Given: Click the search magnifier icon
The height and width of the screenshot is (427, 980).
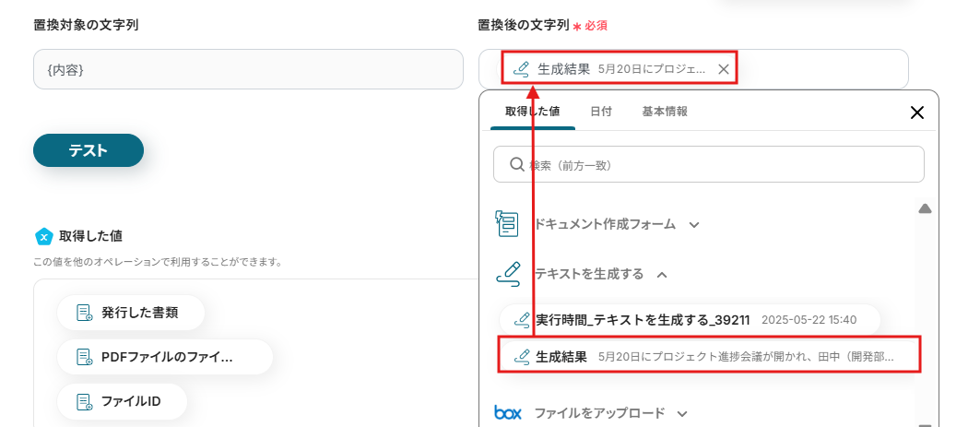Looking at the screenshot, I should (x=517, y=164).
